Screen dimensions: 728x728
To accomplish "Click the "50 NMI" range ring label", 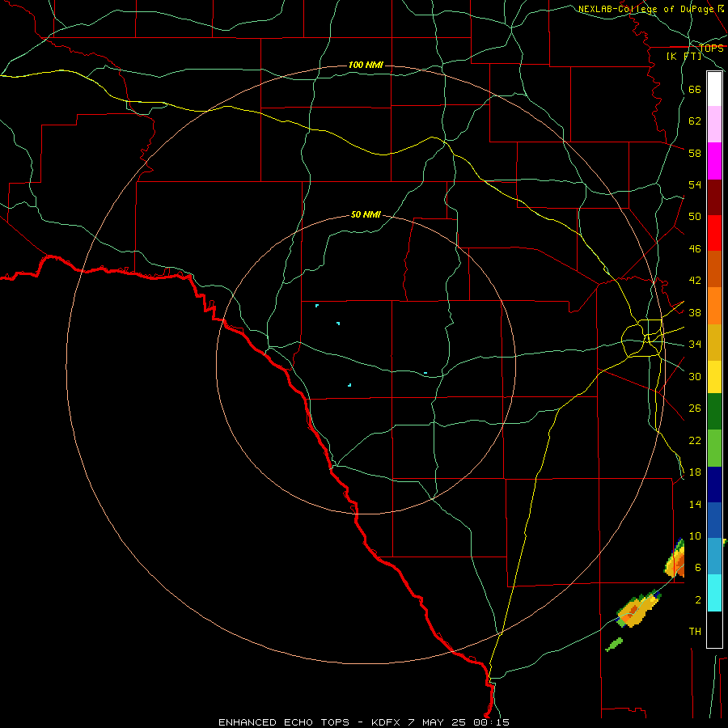I will tap(366, 214).
